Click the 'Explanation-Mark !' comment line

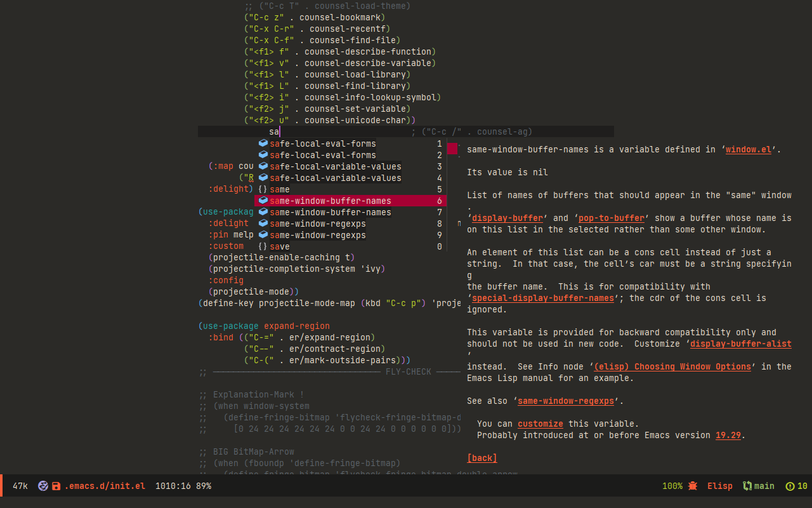251,394
